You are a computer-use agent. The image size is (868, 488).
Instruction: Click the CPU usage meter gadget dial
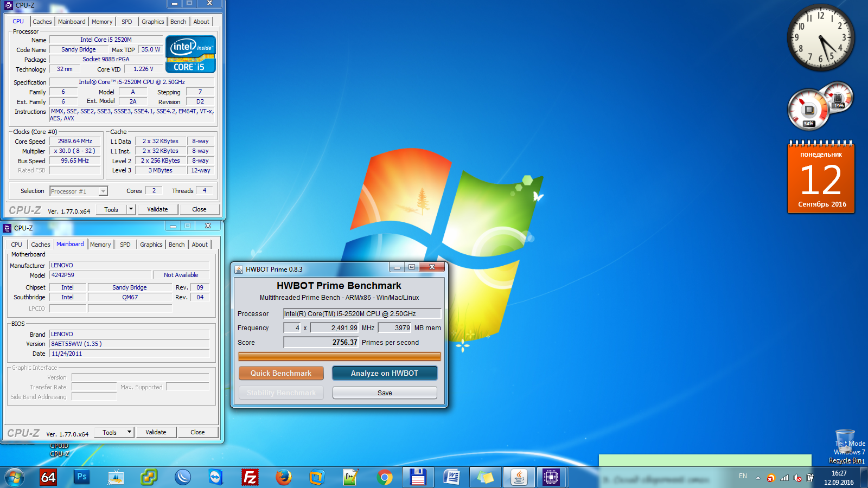[x=808, y=110]
